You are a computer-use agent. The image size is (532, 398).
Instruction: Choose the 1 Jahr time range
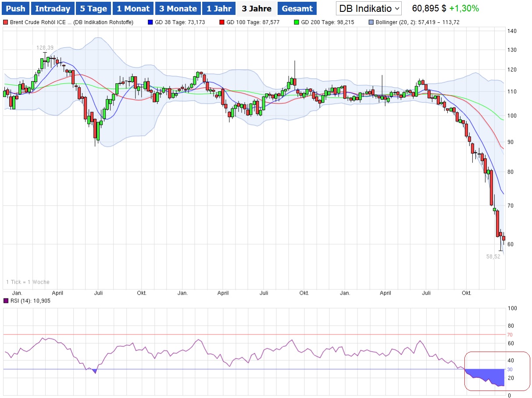pos(218,8)
